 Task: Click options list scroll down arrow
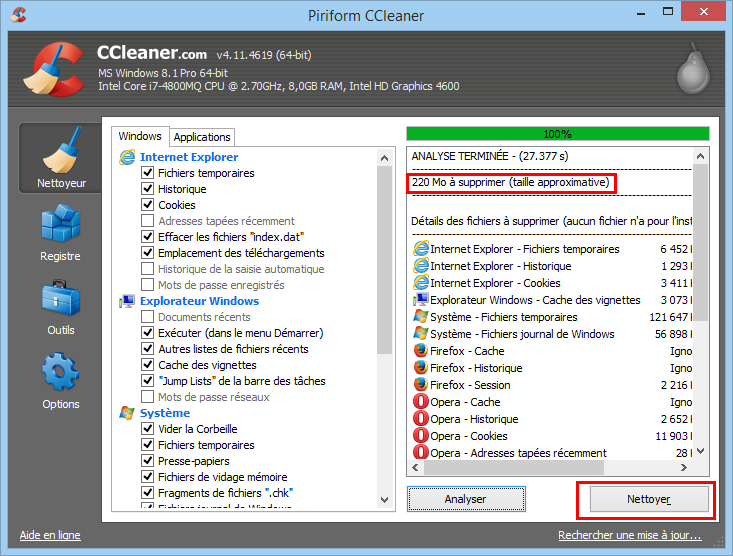point(385,500)
